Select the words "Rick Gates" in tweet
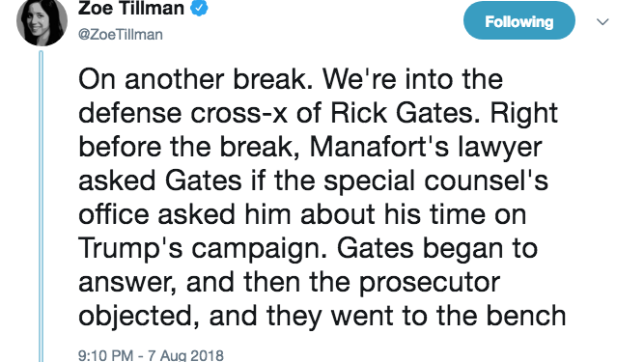Screen dimensions: 644x362 point(402,113)
